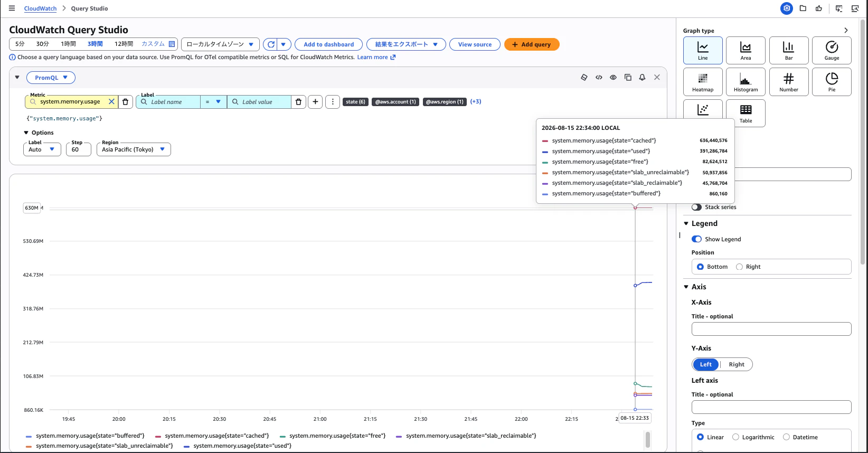Screen dimensions: 868x453
Task: Select the Gauge graph type
Action: pos(832,51)
